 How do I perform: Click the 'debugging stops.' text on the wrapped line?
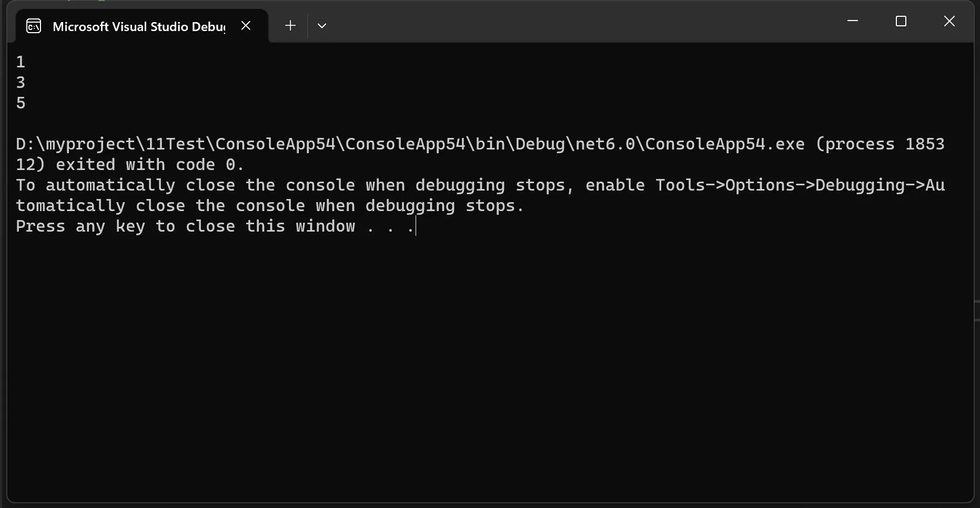click(x=445, y=206)
